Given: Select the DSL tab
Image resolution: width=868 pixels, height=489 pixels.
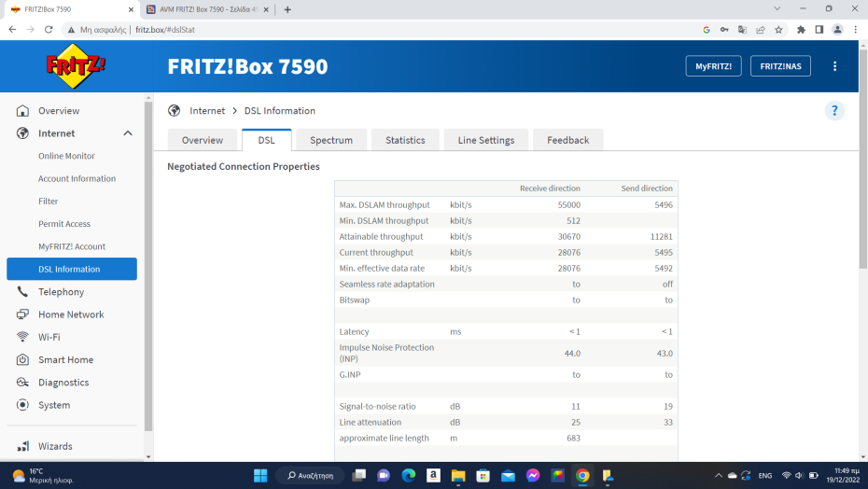Looking at the screenshot, I should click(x=266, y=140).
